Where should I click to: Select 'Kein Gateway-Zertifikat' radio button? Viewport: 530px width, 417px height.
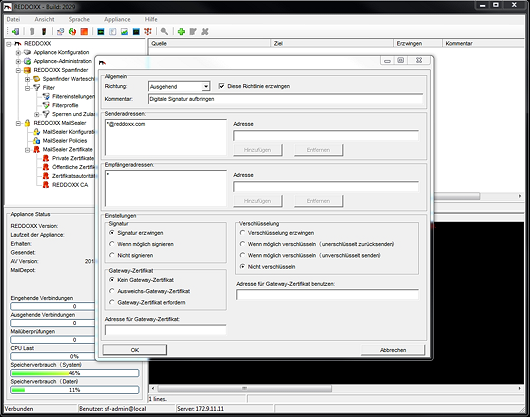click(x=112, y=280)
